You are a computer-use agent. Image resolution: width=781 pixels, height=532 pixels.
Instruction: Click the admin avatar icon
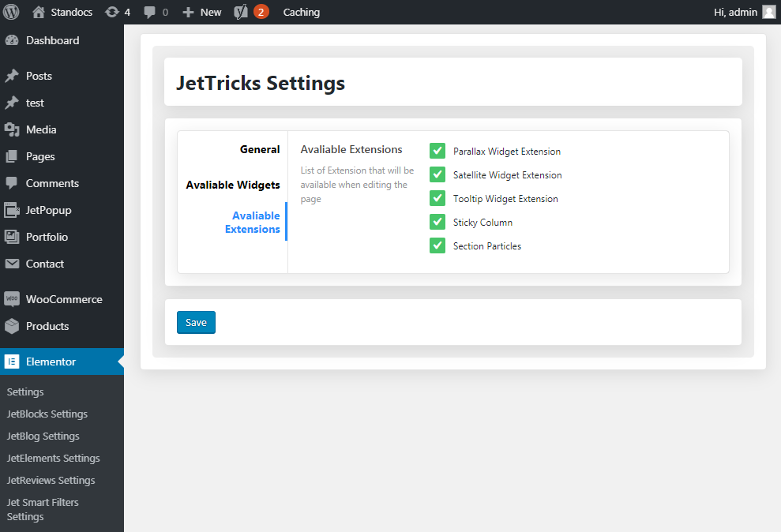(x=769, y=12)
